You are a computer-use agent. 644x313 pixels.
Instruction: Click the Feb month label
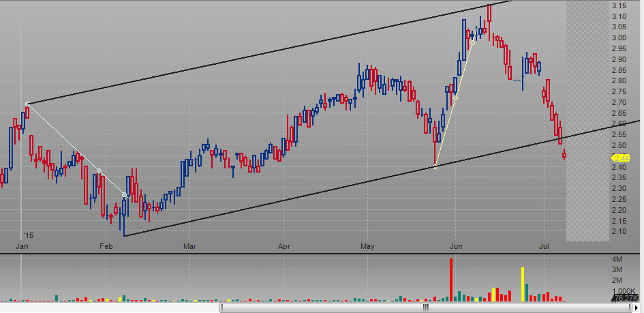click(x=106, y=246)
